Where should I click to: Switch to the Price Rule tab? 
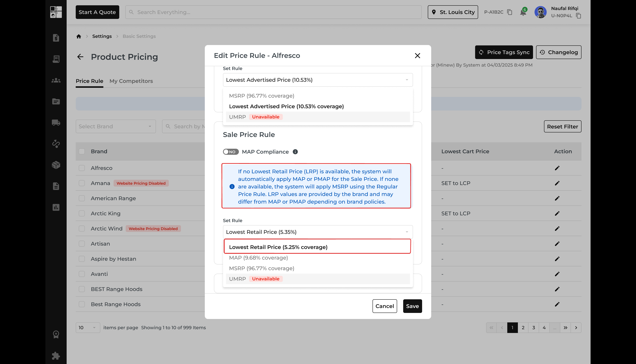tap(89, 81)
